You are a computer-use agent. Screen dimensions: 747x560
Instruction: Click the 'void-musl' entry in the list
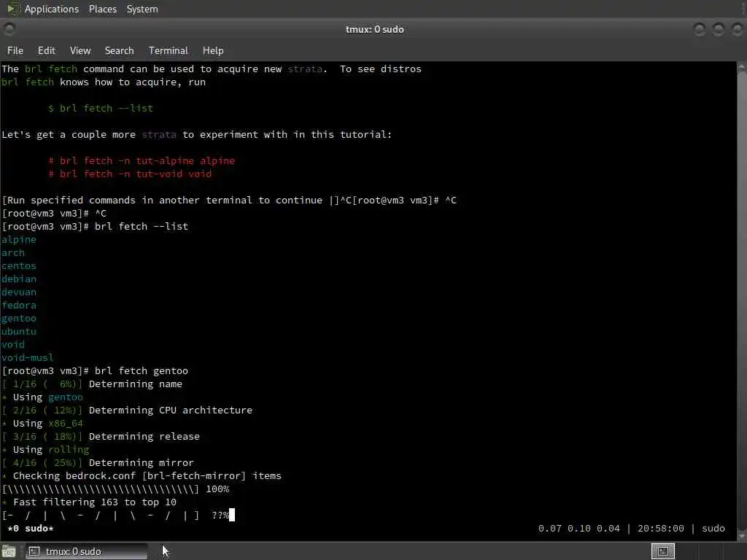tap(27, 357)
